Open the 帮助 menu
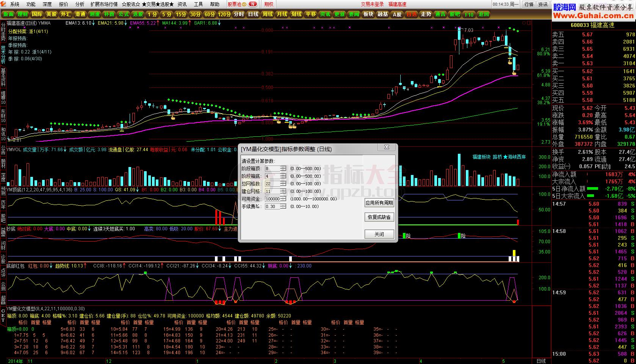Viewport: 636px width, 364px height. point(215,4)
